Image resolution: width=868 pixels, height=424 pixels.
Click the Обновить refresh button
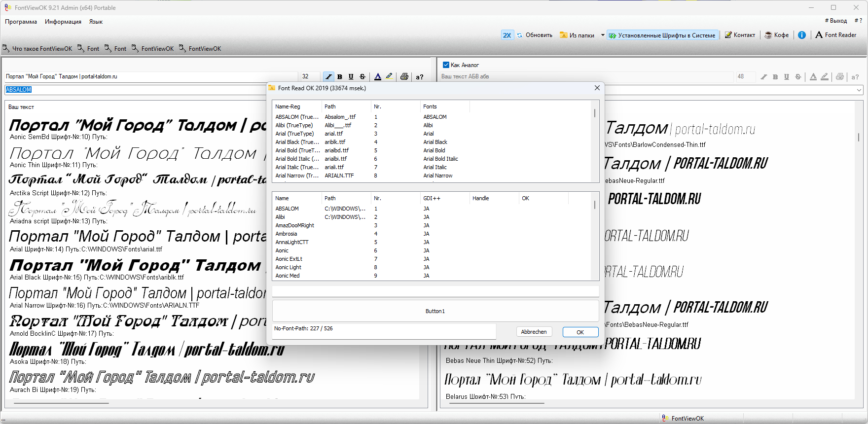click(x=535, y=35)
